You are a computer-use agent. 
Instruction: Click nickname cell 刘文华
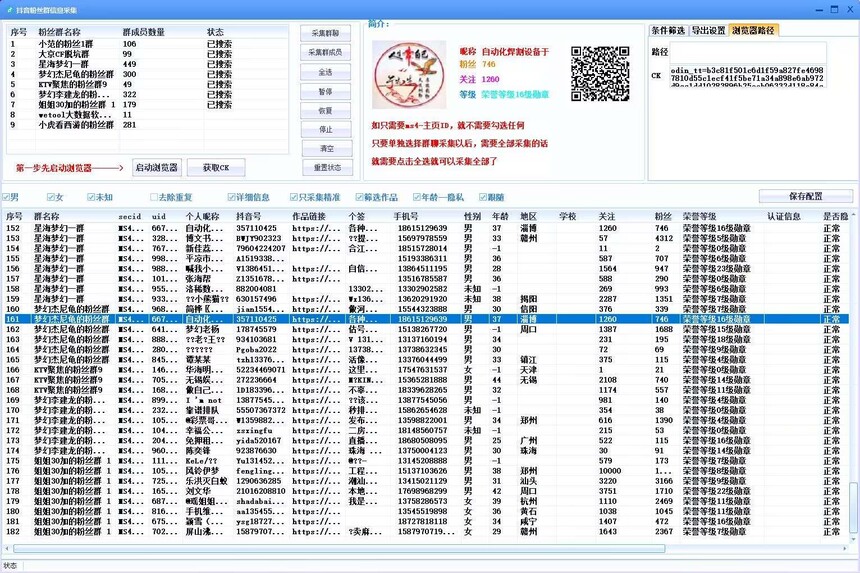click(x=198, y=491)
